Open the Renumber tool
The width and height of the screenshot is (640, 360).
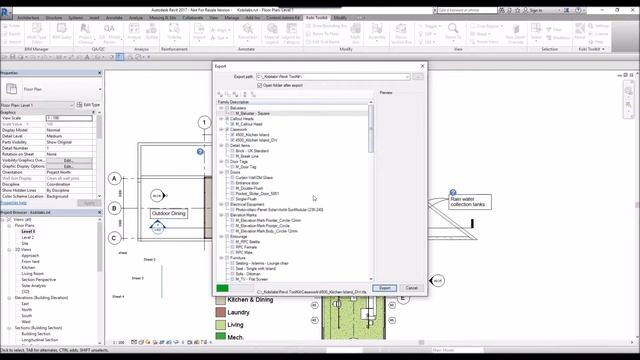coord(247,31)
